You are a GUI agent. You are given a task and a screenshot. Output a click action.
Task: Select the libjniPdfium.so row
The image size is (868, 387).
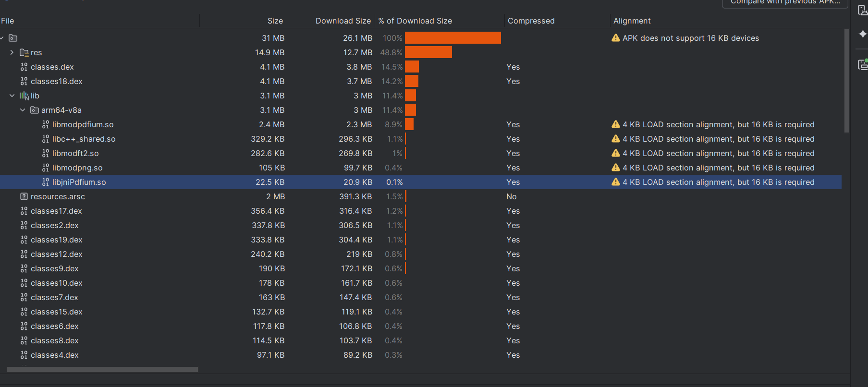pos(79,182)
